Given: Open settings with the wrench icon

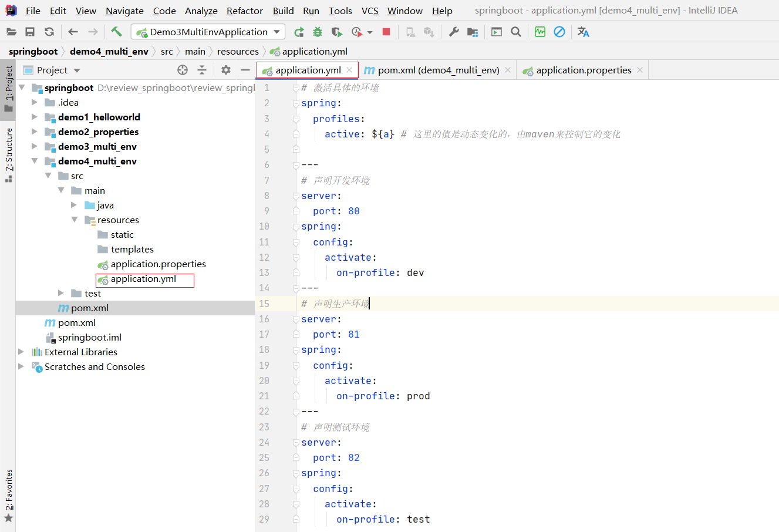Looking at the screenshot, I should tap(454, 32).
